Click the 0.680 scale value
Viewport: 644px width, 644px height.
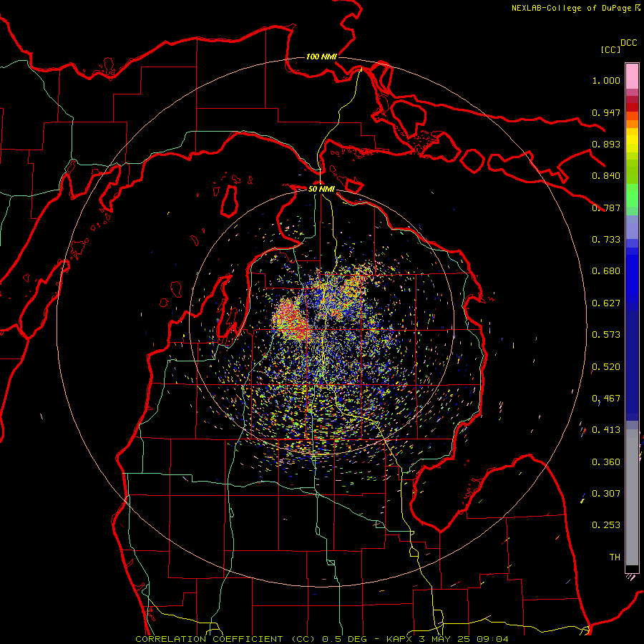click(x=606, y=271)
